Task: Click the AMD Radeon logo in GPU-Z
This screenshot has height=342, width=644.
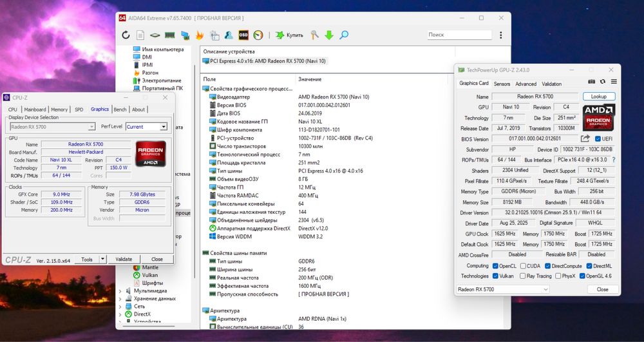Action: [x=598, y=117]
